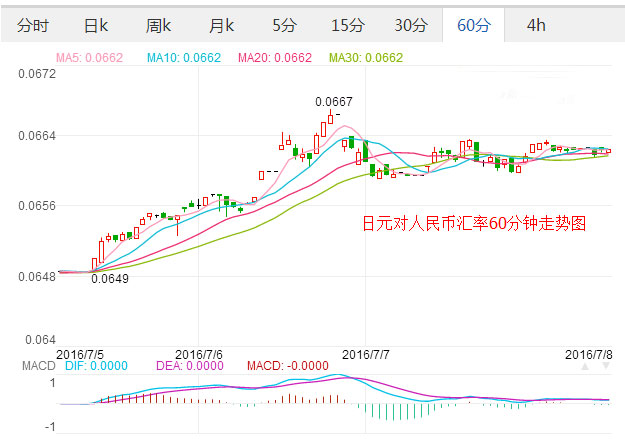This screenshot has height=439, width=625.
Task: Click the MACD indicator label
Action: pyautogui.click(x=39, y=366)
